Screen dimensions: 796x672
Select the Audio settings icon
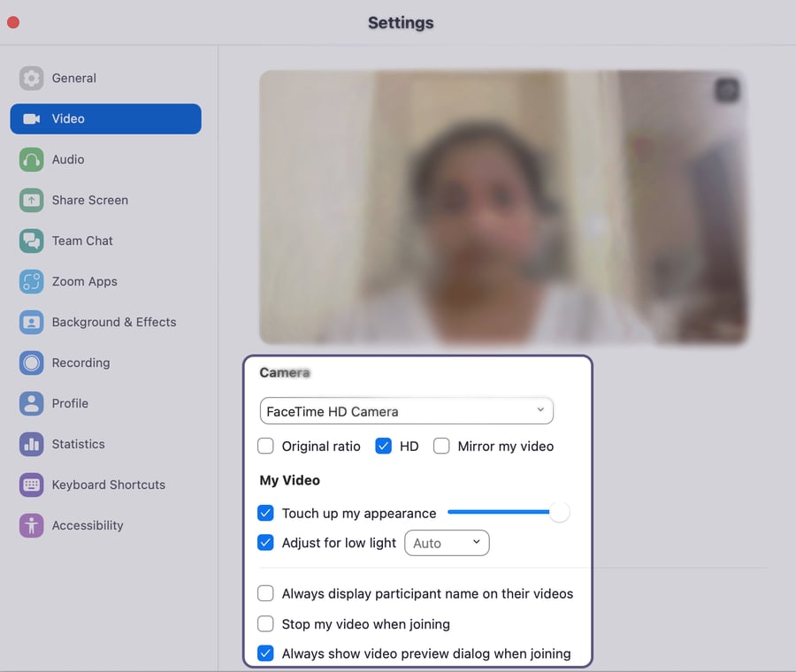pyautogui.click(x=31, y=159)
